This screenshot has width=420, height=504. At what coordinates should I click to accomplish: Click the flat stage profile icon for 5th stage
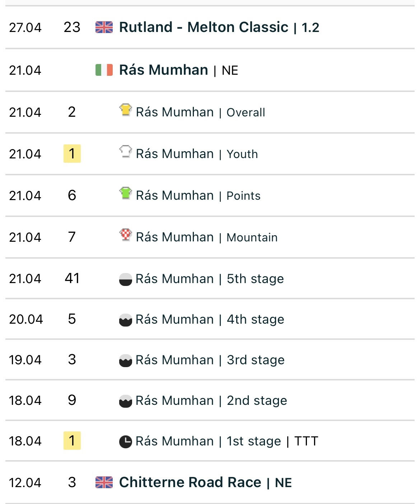(126, 279)
